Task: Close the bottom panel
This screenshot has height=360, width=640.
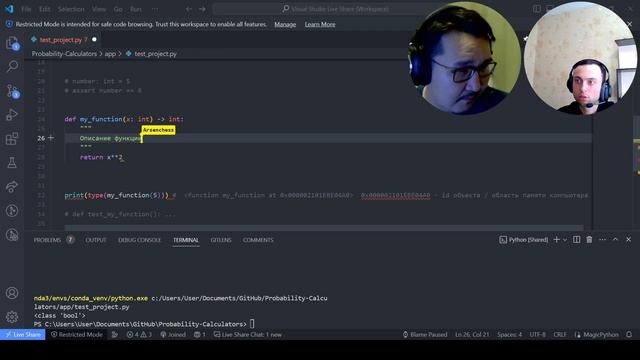Action: [x=629, y=240]
